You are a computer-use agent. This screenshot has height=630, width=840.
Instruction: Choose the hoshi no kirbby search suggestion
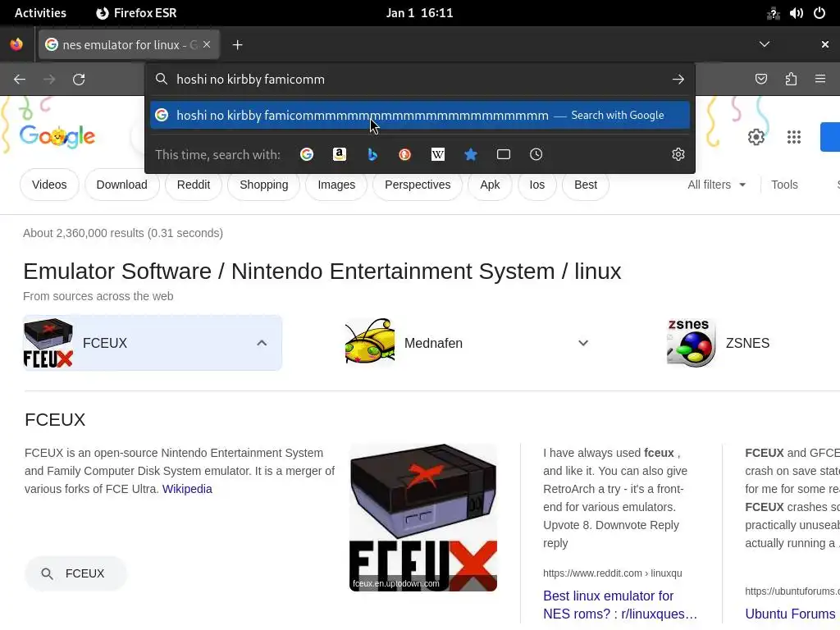coord(419,115)
